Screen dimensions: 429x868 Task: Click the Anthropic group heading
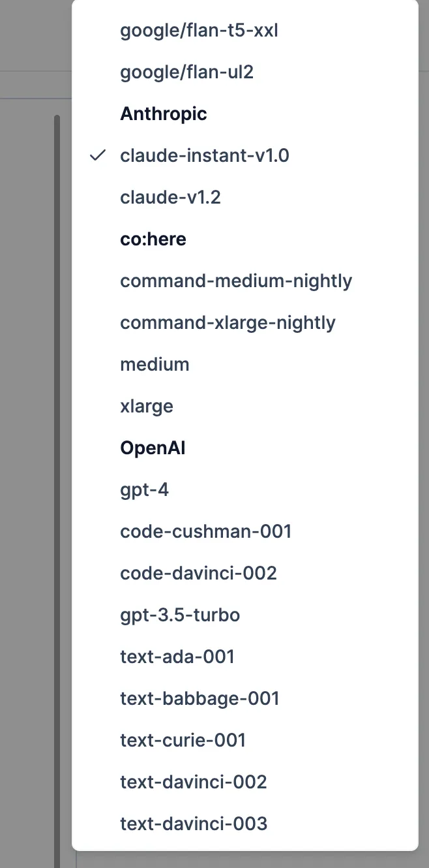pyautogui.click(x=164, y=114)
